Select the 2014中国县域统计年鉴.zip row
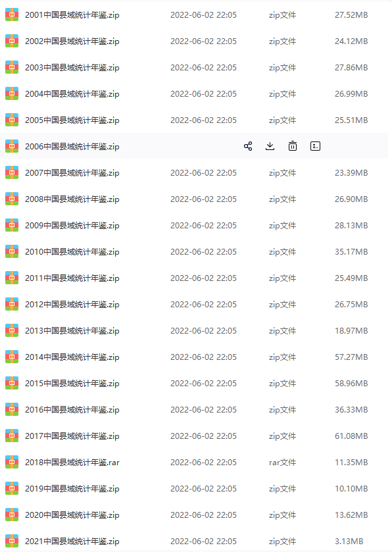This screenshot has height=556, width=392. pos(194,357)
